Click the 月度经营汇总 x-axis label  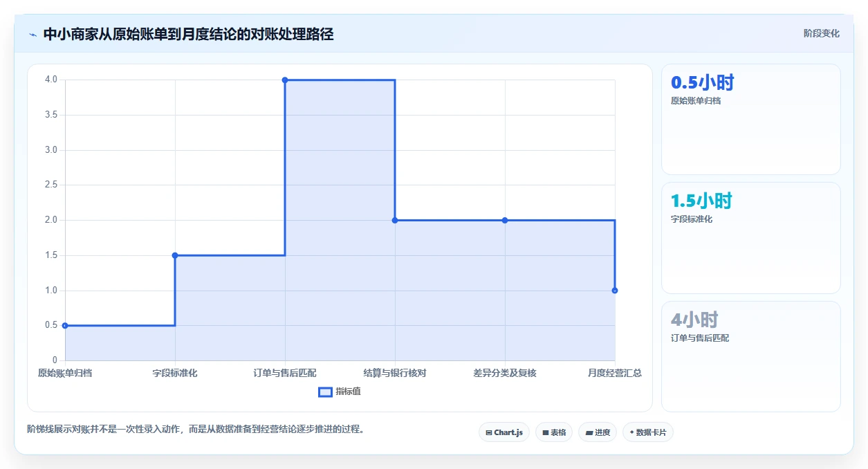pos(615,373)
